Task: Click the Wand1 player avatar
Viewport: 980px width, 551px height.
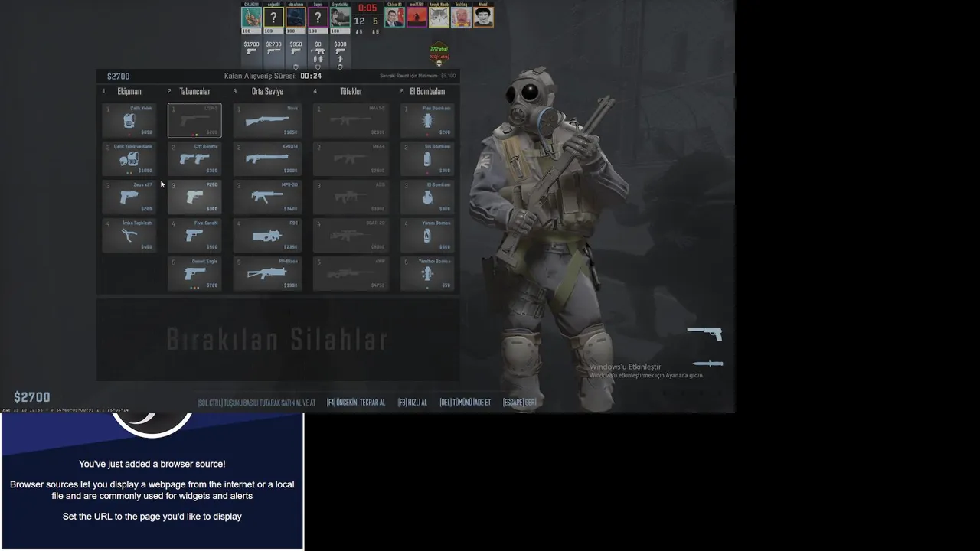Action: (x=483, y=18)
